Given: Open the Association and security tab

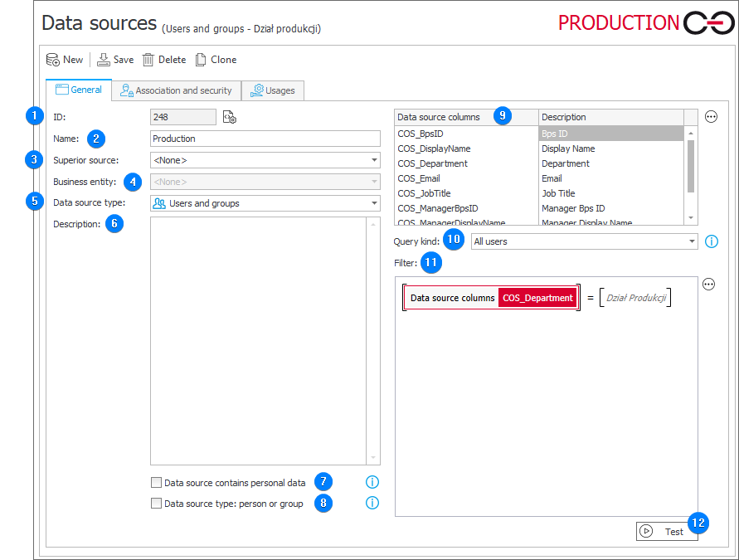Looking at the screenshot, I should (177, 90).
